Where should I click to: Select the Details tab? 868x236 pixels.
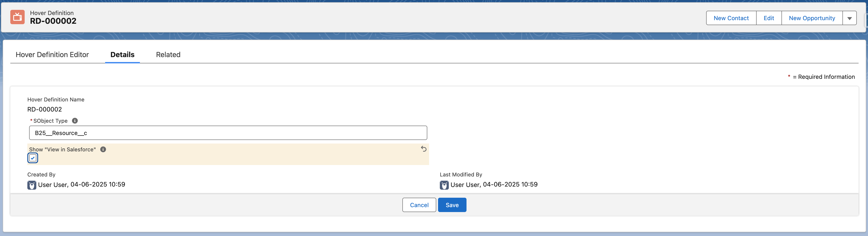click(122, 55)
